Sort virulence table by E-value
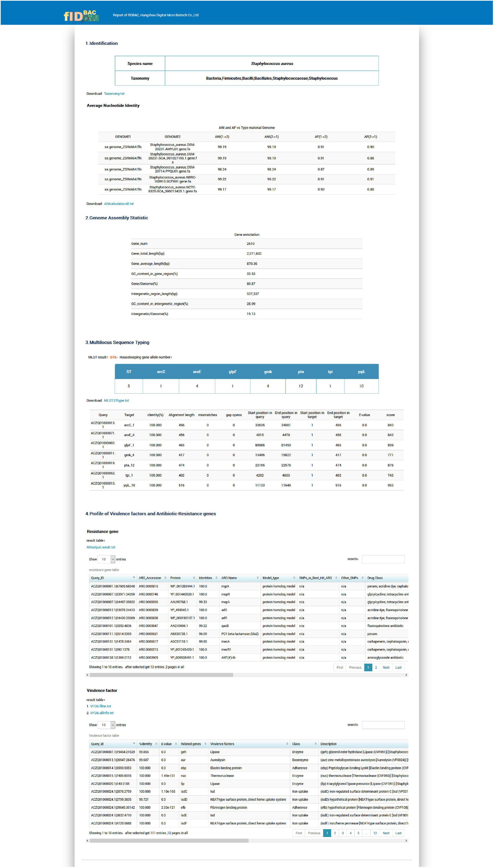 [169, 744]
